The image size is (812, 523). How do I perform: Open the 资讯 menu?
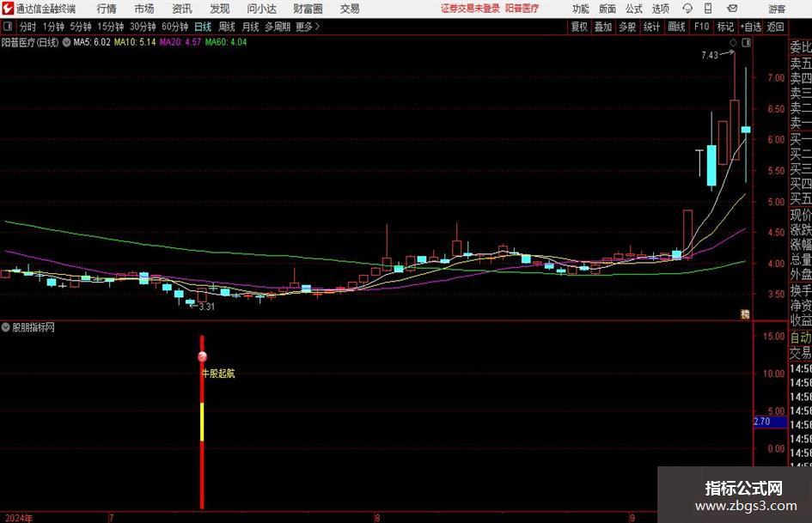182,9
